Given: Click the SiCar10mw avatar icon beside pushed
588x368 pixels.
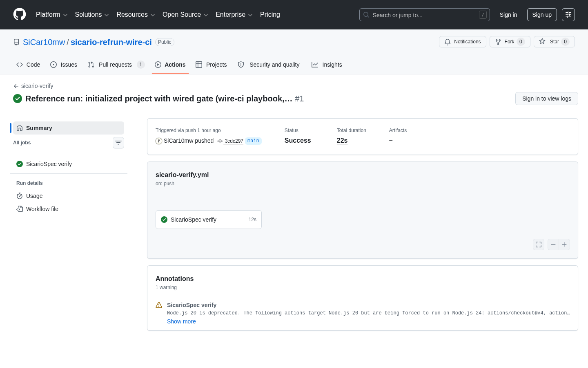Looking at the screenshot, I should (x=159, y=141).
